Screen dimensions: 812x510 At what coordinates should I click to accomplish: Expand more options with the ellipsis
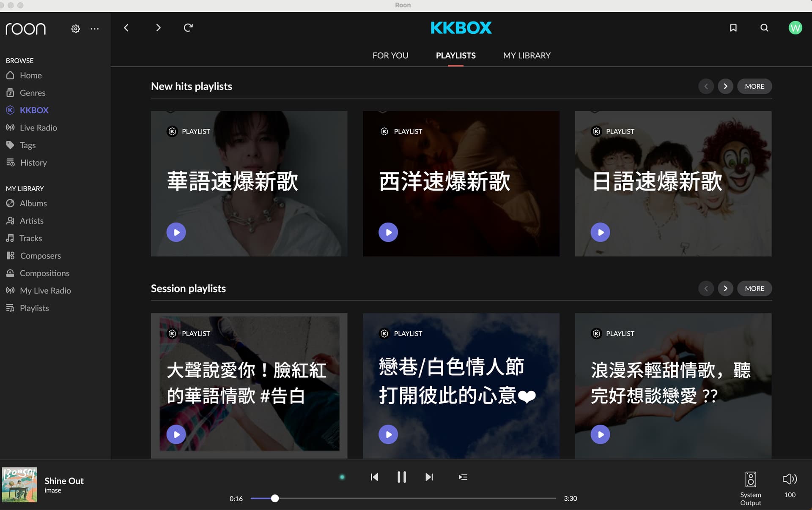pyautogui.click(x=94, y=28)
